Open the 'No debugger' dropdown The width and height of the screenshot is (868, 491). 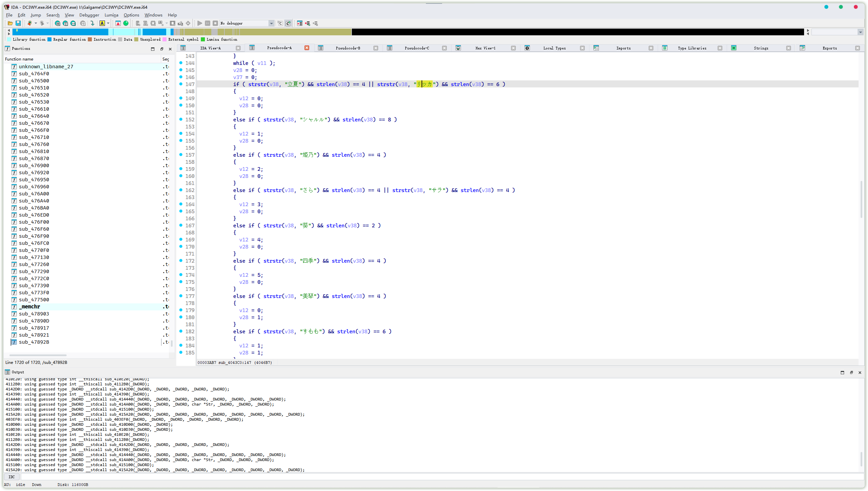[271, 23]
